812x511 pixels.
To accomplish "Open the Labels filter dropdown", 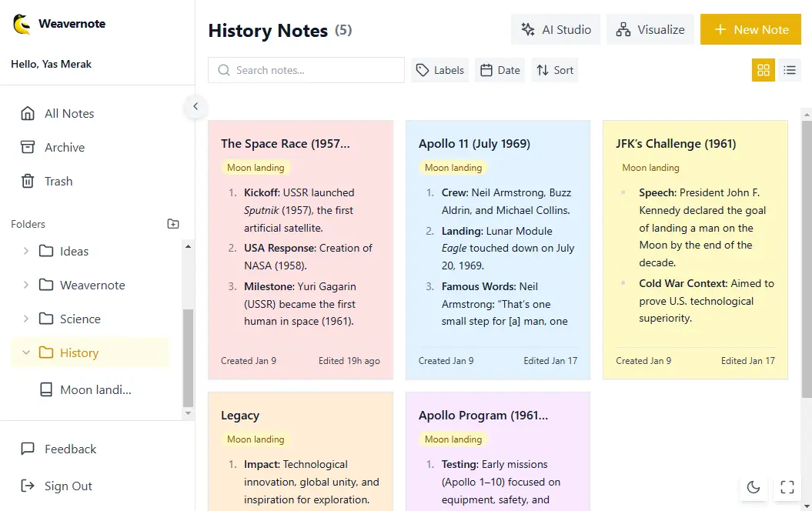I will tap(440, 70).
